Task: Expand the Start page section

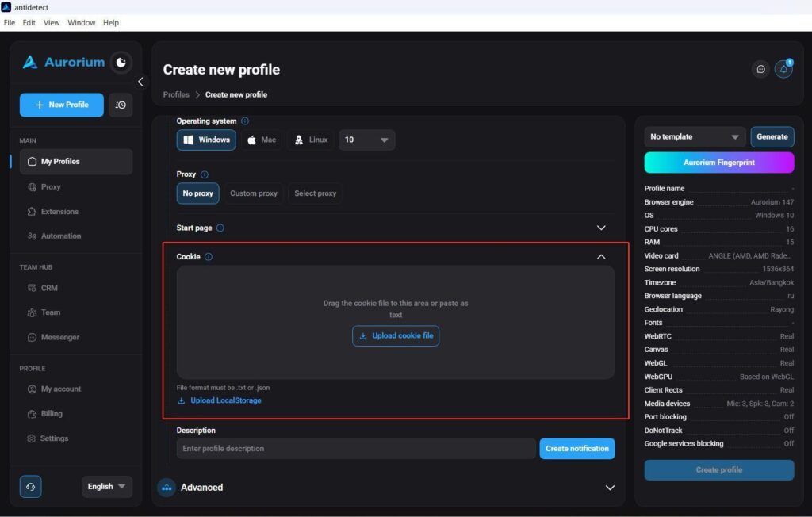Action: pos(601,228)
